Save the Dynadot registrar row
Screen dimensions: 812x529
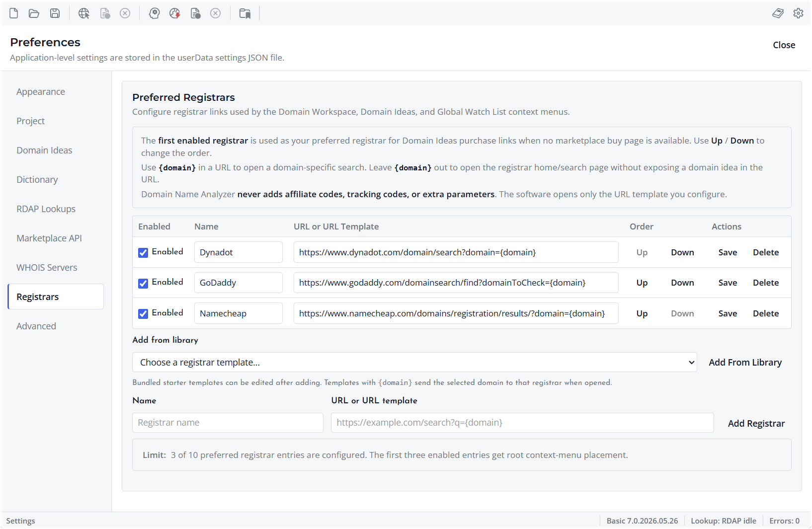[x=728, y=253]
